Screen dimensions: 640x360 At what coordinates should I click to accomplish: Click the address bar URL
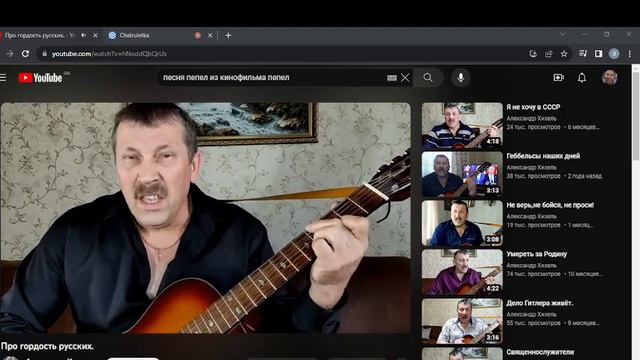tap(109, 53)
